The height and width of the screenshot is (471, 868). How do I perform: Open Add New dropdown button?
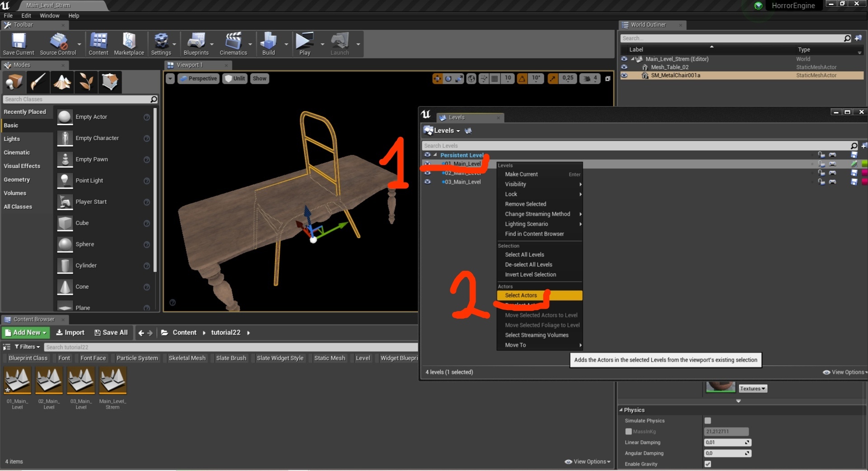[26, 333]
